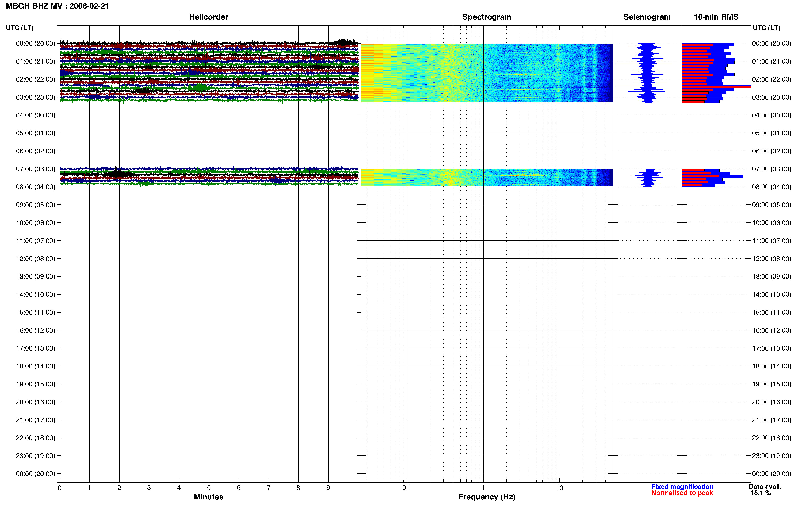The height and width of the screenshot is (508, 812).
Task: Click the right 'UTC (LT)' axis label
Action: pyautogui.click(x=766, y=28)
